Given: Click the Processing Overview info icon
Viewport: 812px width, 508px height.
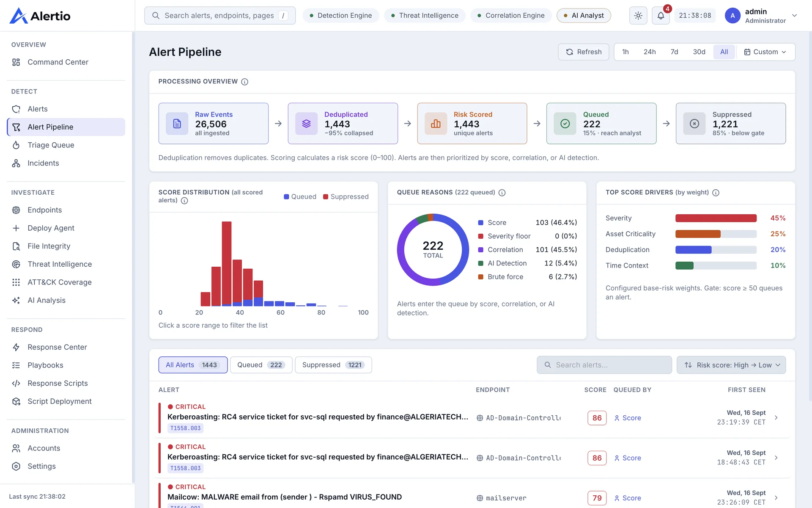Looking at the screenshot, I should pyautogui.click(x=244, y=82).
